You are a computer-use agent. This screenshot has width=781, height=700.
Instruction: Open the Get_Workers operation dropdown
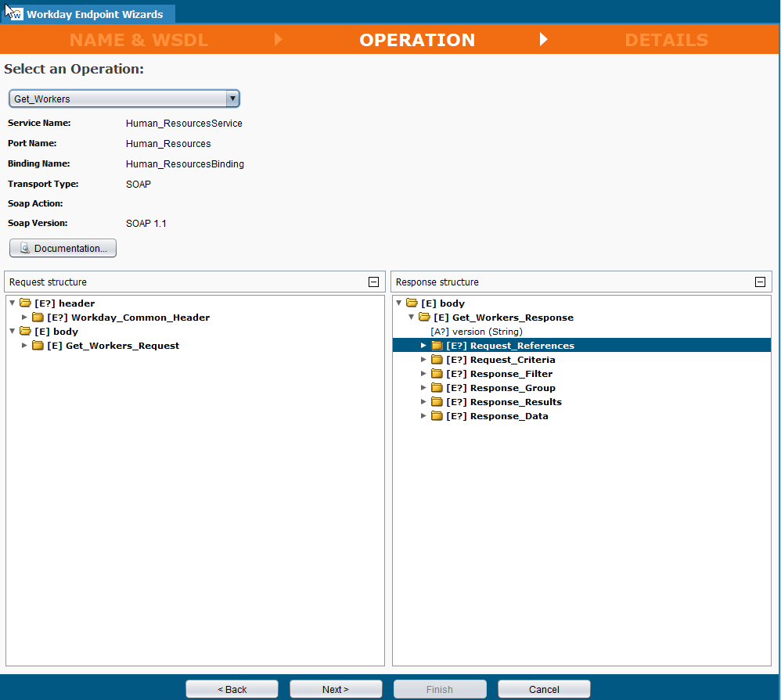pyautogui.click(x=232, y=99)
